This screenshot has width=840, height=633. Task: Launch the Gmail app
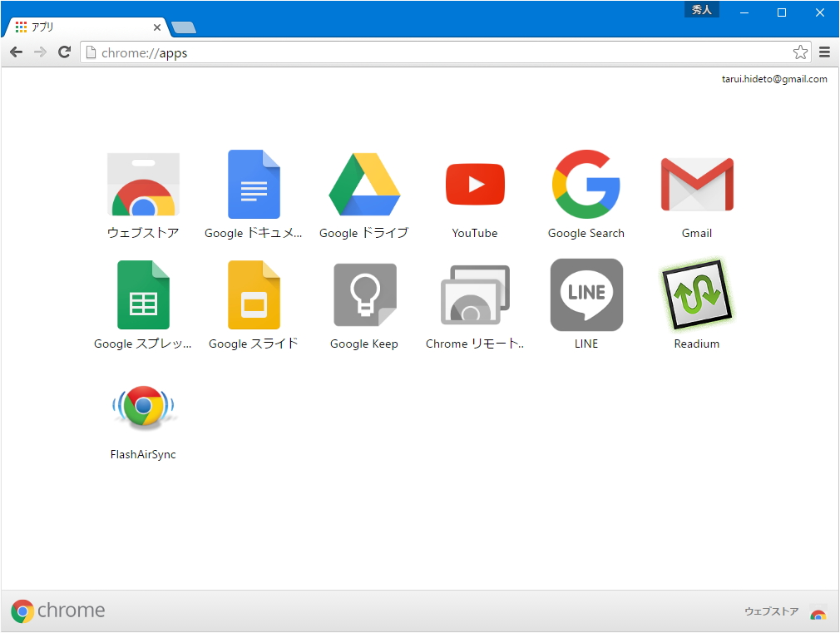click(x=697, y=185)
